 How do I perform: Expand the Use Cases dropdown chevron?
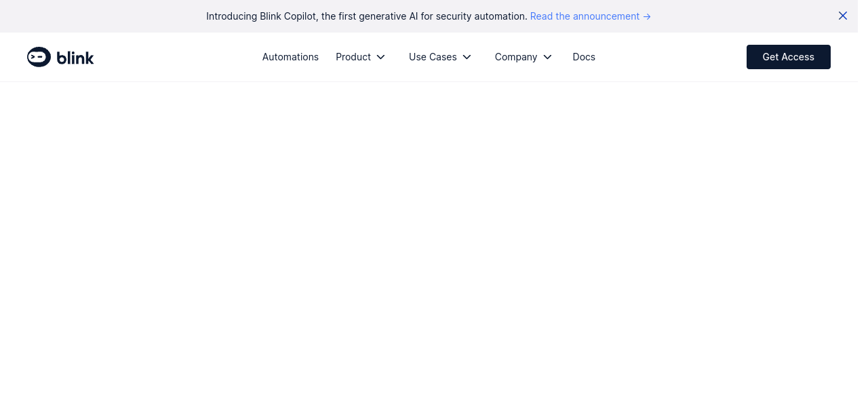point(467,57)
